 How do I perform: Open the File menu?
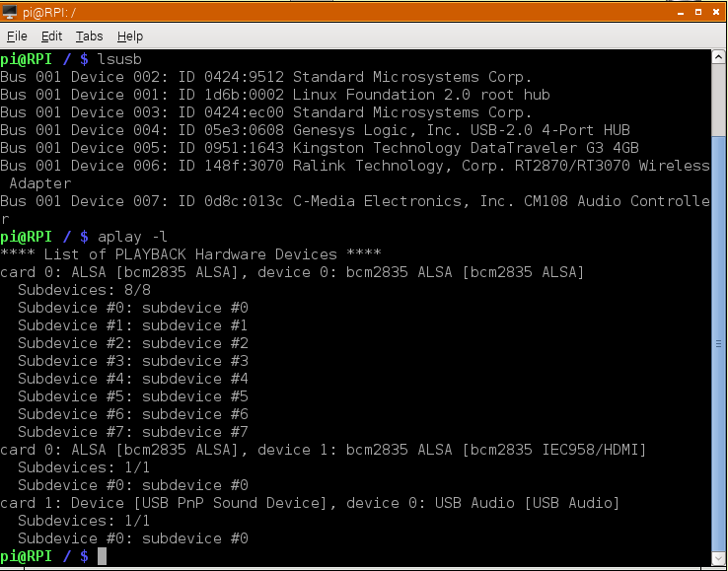17,36
